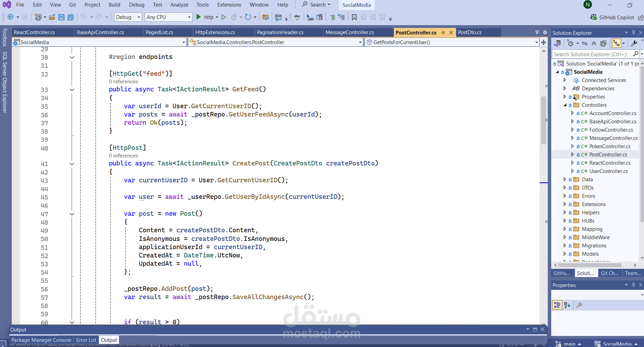Screen dimensions: 644x347
Task: Click the spell checker abc icon
Action: (x=297, y=17)
